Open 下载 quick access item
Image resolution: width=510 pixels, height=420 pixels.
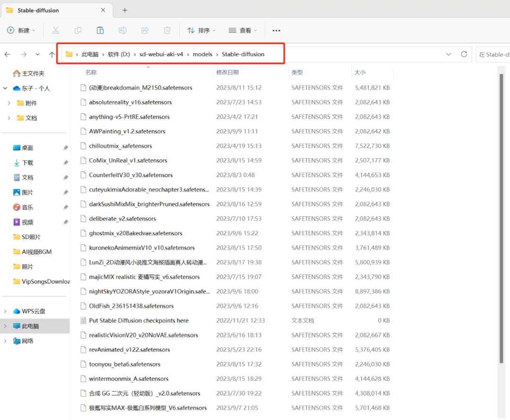(x=23, y=163)
